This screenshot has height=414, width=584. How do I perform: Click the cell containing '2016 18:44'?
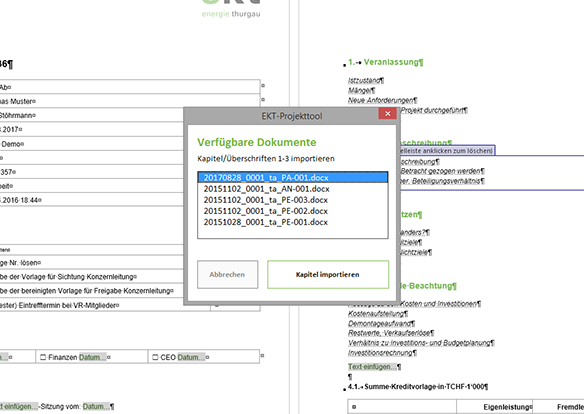click(x=91, y=200)
